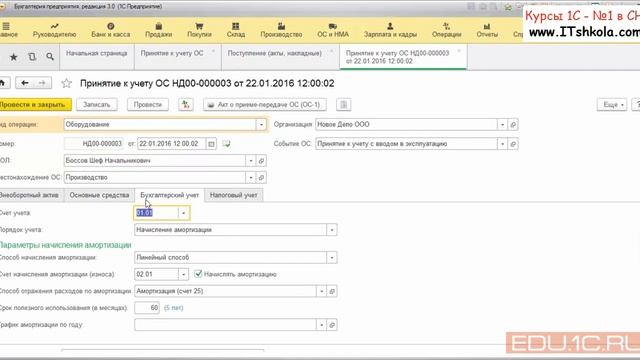This screenshot has height=360, width=640.
Task: Open the Отчеты section
Action: click(487, 30)
